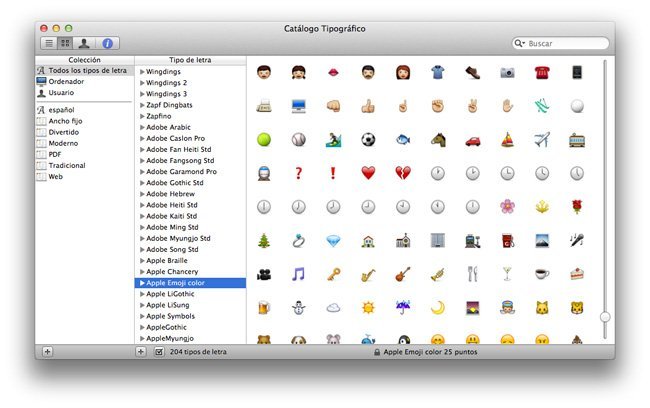The image size is (650, 408).
Task: Expand the Apple Emoji color triangle
Action: (142, 283)
